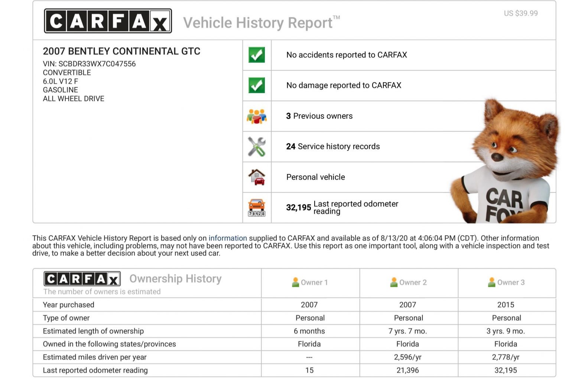
Task: Click Owner 3's purchase year 2015
Action: point(506,305)
